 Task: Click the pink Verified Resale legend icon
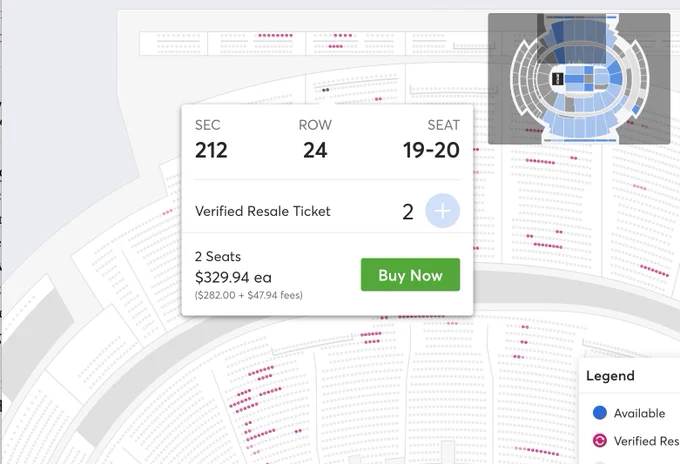[599, 441]
